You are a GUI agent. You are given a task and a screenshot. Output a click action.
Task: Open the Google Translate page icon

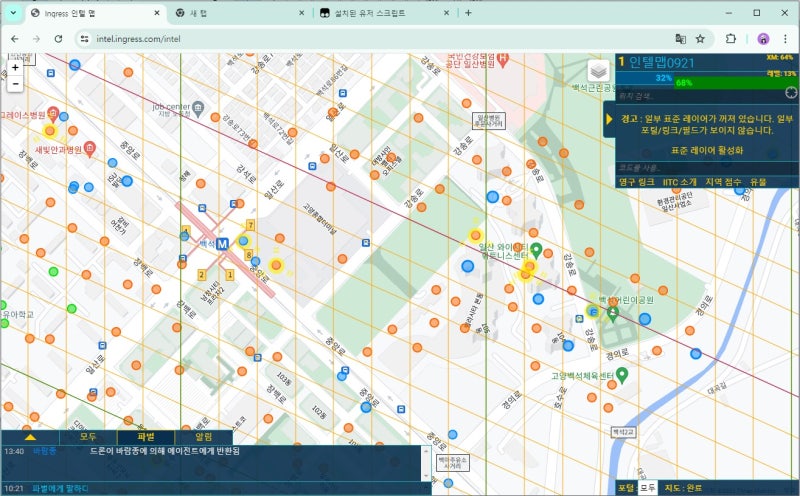[x=680, y=39]
